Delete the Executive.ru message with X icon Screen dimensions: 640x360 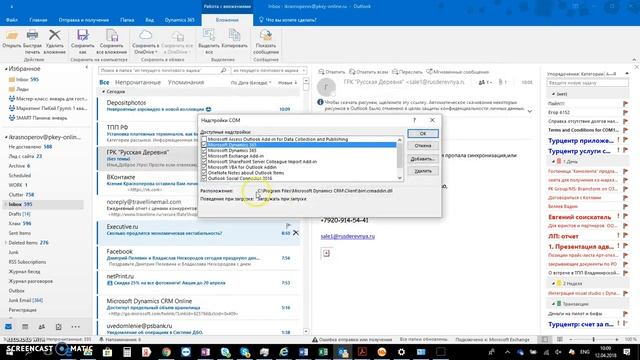pyautogui.click(x=296, y=233)
